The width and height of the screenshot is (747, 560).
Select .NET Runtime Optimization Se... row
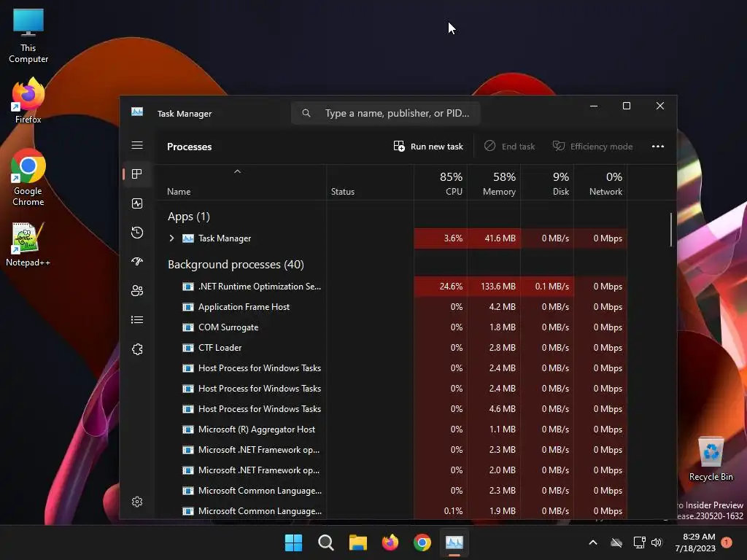(x=392, y=286)
